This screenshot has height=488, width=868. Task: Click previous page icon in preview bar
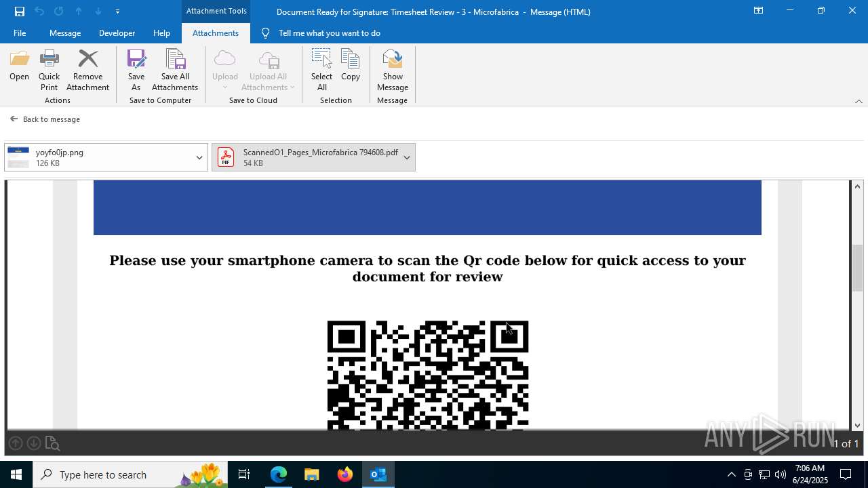16,443
